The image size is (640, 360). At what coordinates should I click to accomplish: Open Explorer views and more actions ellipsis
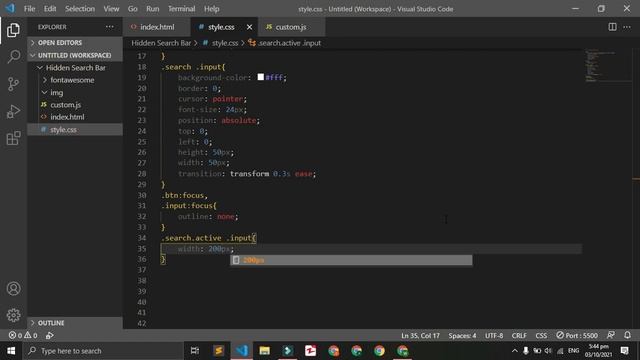110,27
